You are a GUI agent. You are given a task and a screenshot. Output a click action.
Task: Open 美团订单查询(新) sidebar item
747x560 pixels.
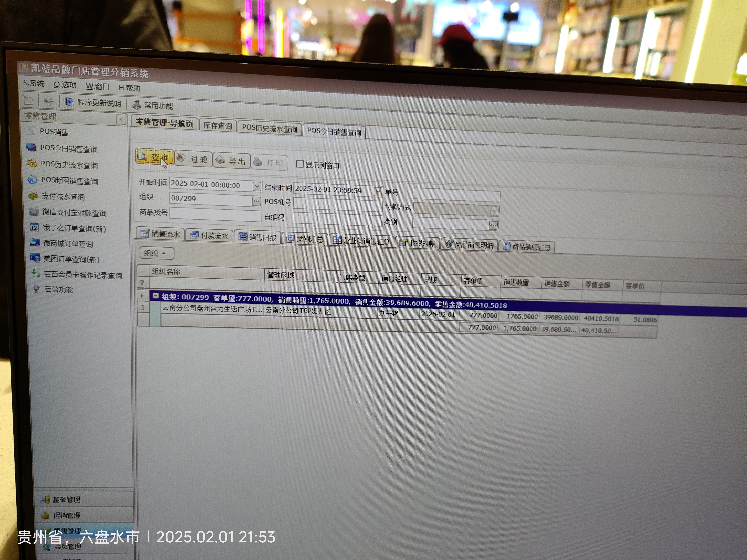71,259
